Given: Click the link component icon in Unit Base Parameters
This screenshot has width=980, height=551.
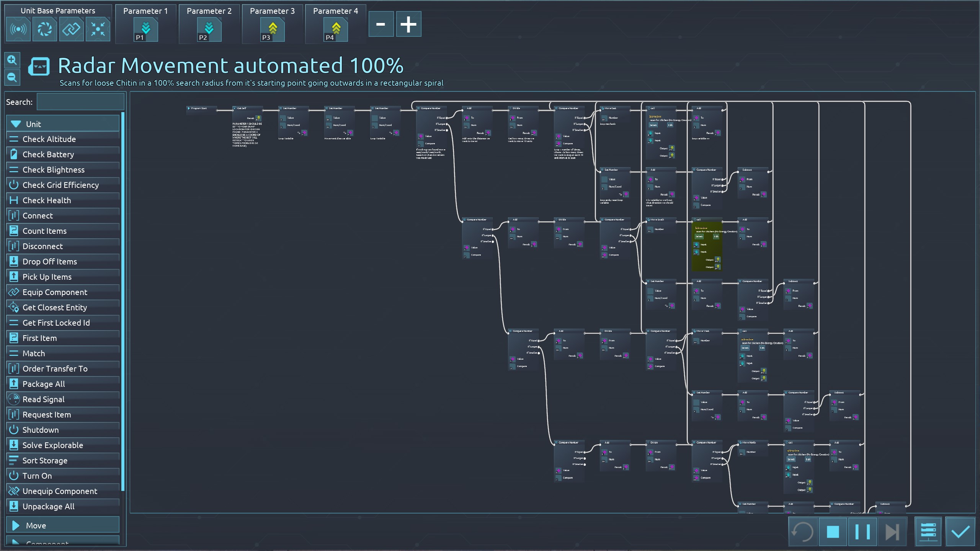Looking at the screenshot, I should coord(71,29).
